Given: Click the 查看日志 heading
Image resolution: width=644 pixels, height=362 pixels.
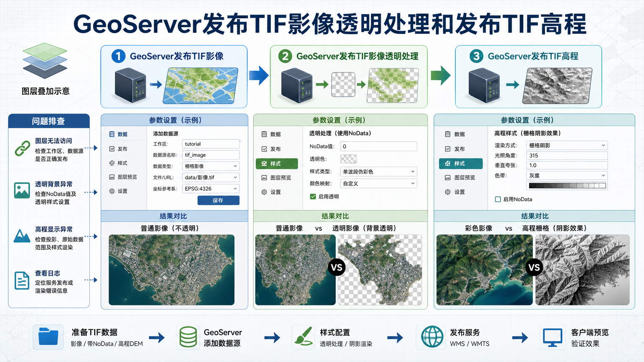Looking at the screenshot, I should (47, 273).
